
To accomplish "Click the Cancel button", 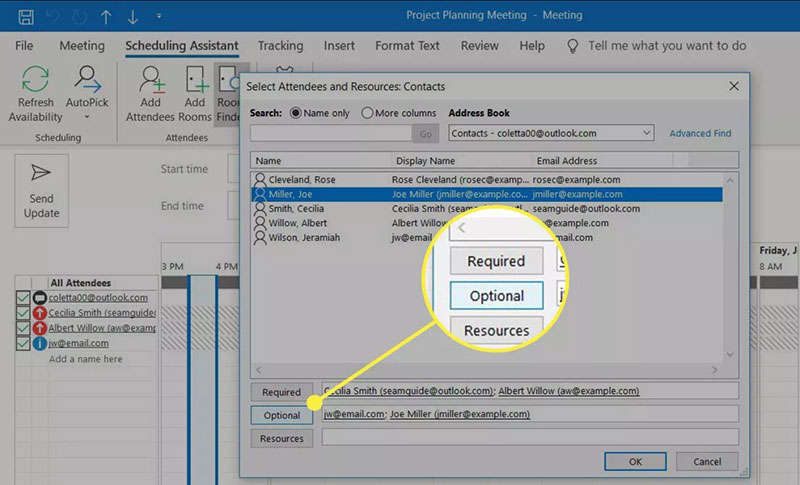I will [x=707, y=462].
